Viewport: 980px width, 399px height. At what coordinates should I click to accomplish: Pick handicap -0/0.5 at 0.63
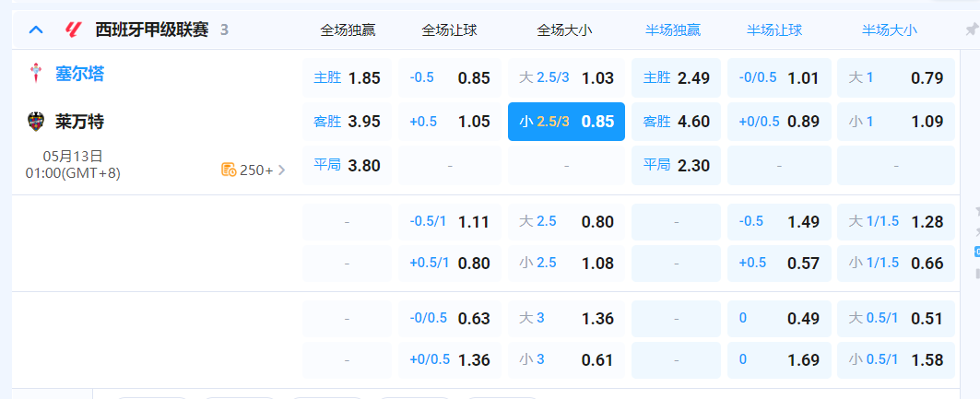(449, 319)
